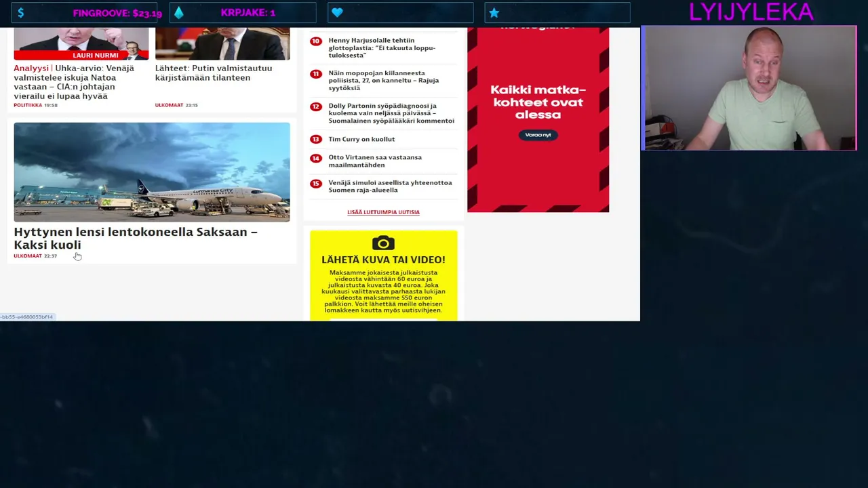Screen dimensions: 868x488
Task: Select the red number 10 badge
Action: pos(315,41)
